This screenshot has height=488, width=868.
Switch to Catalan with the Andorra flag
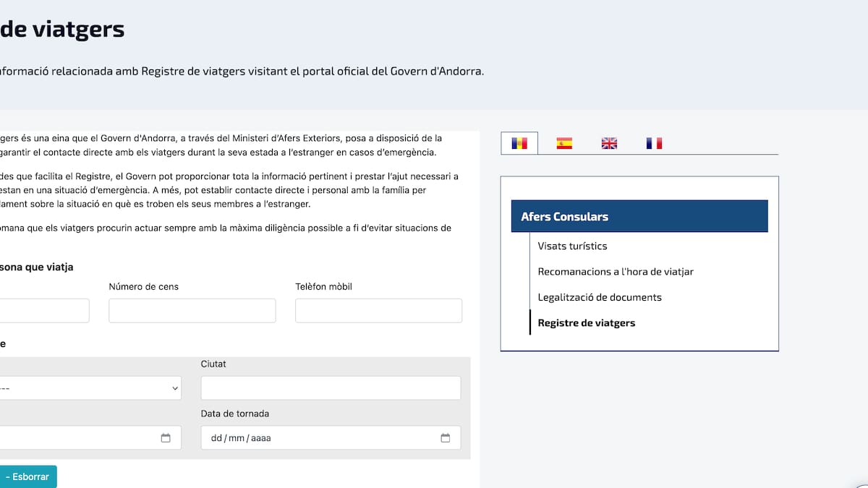[519, 143]
